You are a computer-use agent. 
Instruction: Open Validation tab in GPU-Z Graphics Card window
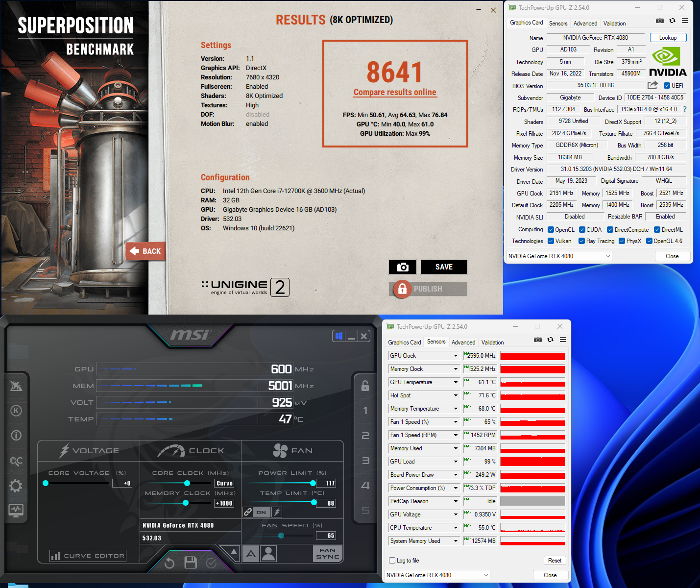(x=614, y=24)
